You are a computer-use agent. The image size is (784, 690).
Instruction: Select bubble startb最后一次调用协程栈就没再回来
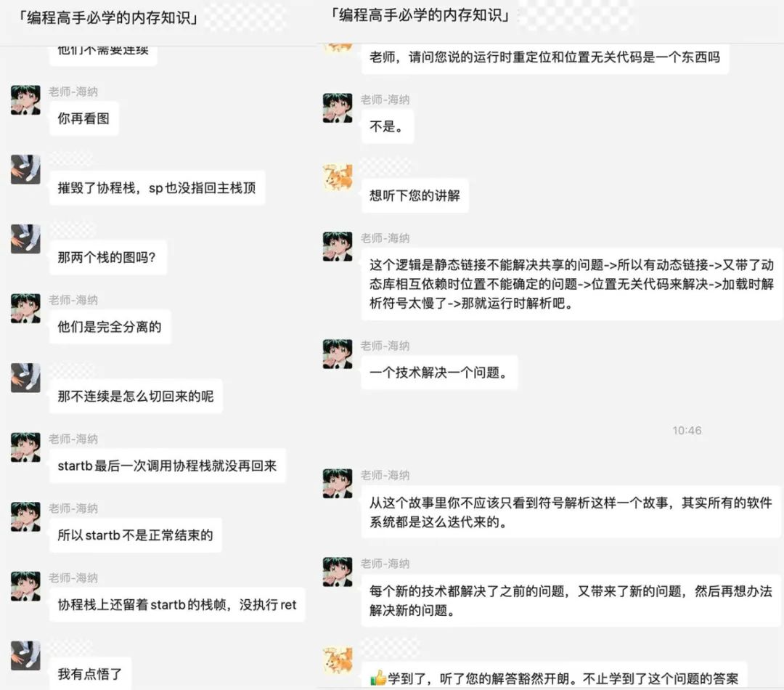(x=168, y=466)
